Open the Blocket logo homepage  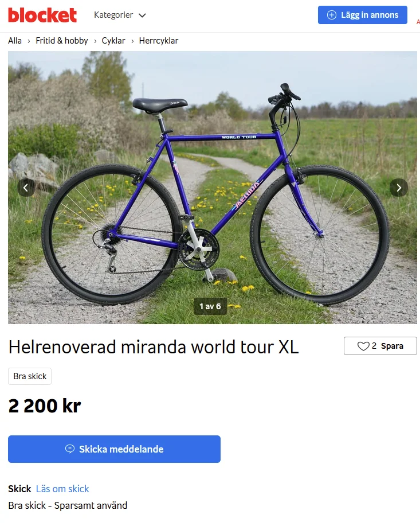coord(42,15)
